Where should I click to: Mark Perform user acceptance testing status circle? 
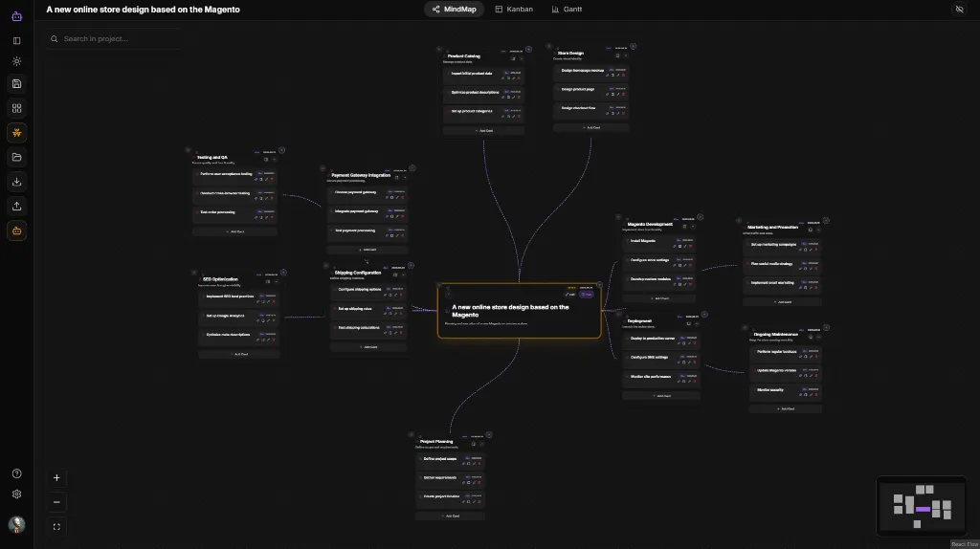tap(197, 174)
